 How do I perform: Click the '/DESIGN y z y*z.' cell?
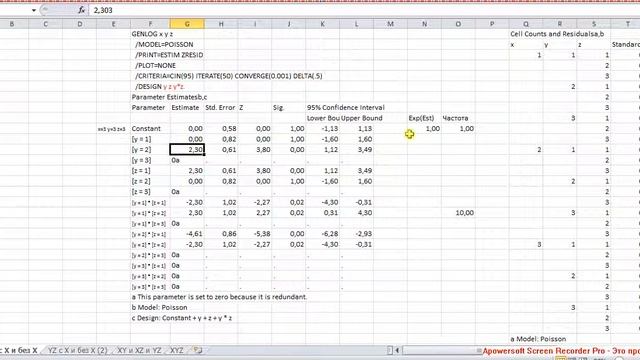pos(160,87)
